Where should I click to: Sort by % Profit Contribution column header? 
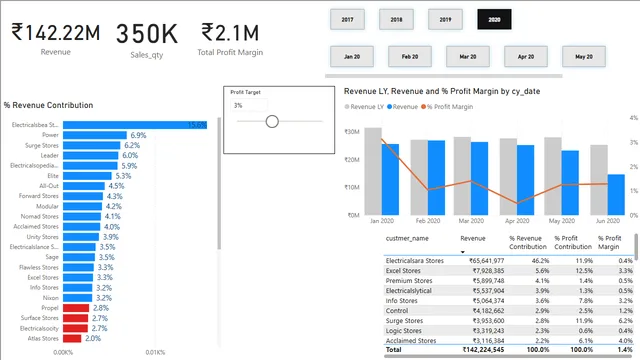573,242
